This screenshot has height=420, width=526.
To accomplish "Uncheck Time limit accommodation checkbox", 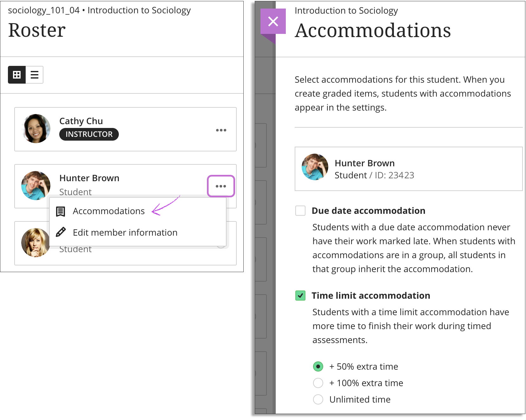I will [300, 296].
